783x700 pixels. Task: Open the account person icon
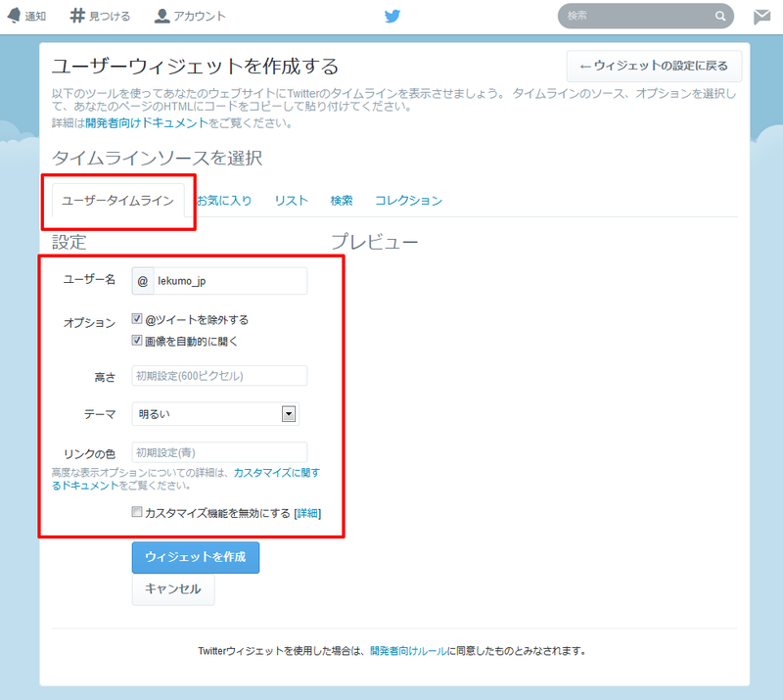click(161, 16)
